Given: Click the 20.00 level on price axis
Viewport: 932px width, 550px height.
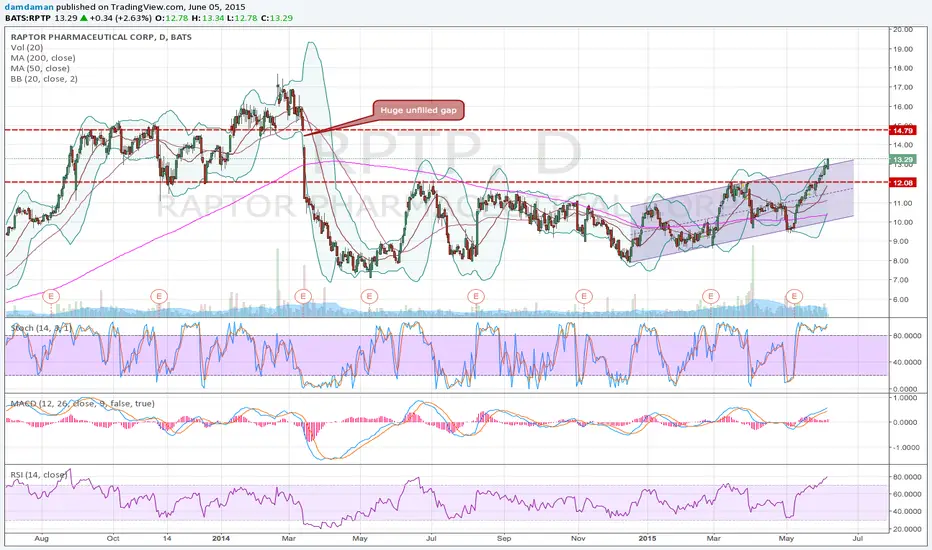Looking at the screenshot, I should [x=903, y=29].
